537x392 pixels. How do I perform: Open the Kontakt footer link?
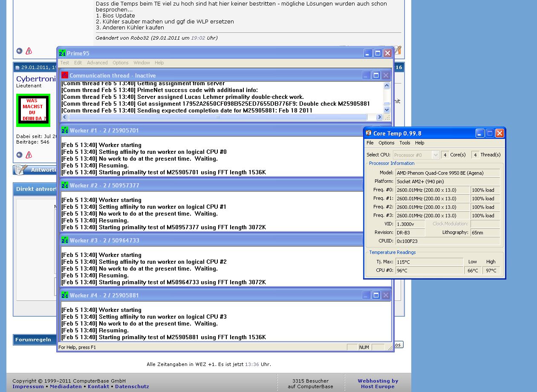(98, 386)
